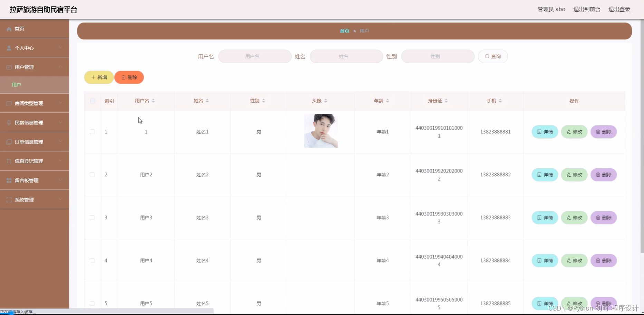Image resolution: width=644 pixels, height=315 pixels.
Task: Click 删除 for the 姓名1 row
Action: click(x=604, y=132)
